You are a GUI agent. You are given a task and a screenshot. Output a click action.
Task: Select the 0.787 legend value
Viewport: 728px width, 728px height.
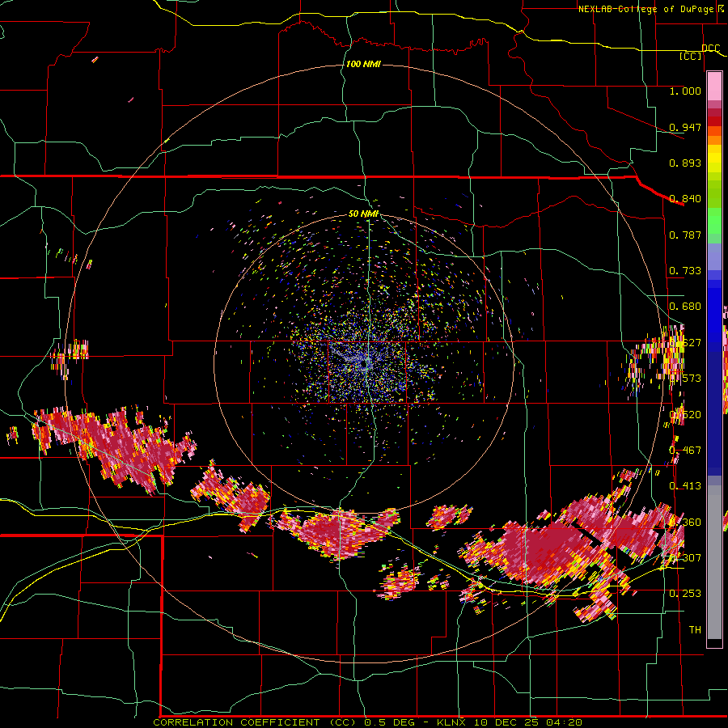click(685, 235)
